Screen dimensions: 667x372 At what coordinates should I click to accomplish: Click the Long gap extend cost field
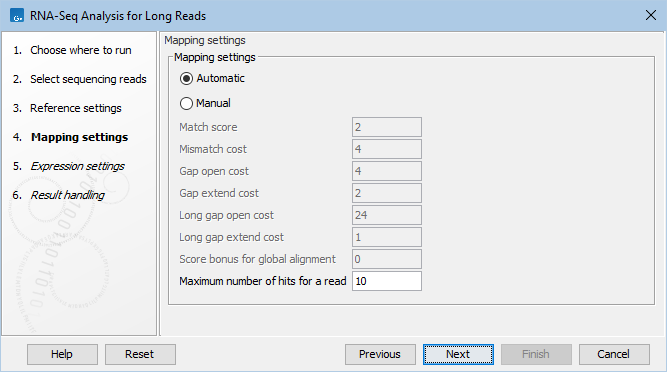click(387, 237)
